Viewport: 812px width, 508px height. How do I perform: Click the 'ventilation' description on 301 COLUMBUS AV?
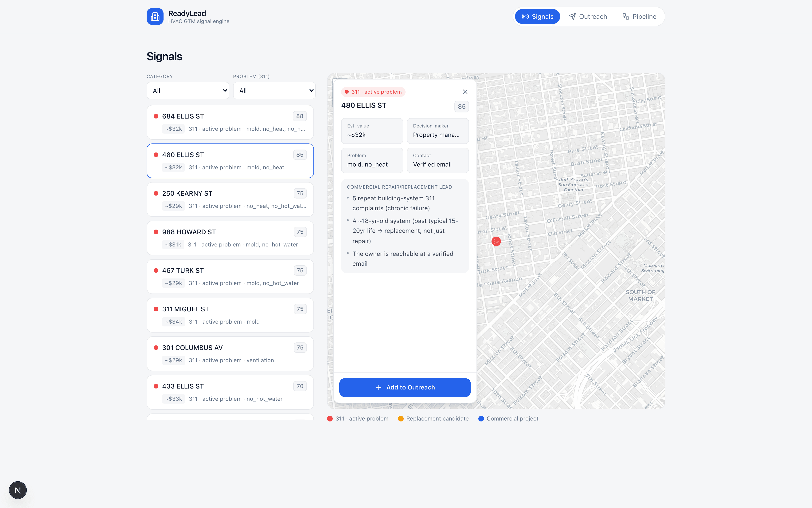click(x=260, y=361)
